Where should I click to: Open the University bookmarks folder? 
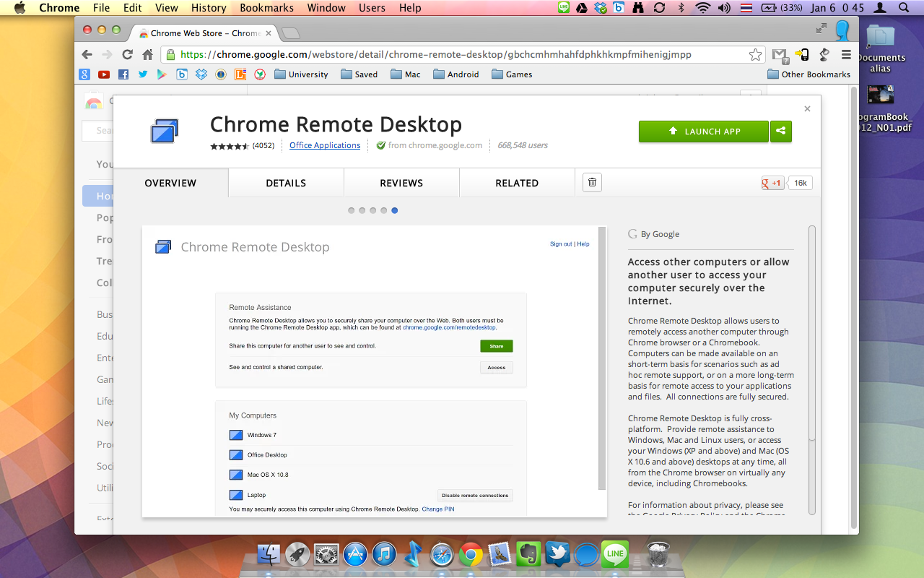tap(302, 74)
